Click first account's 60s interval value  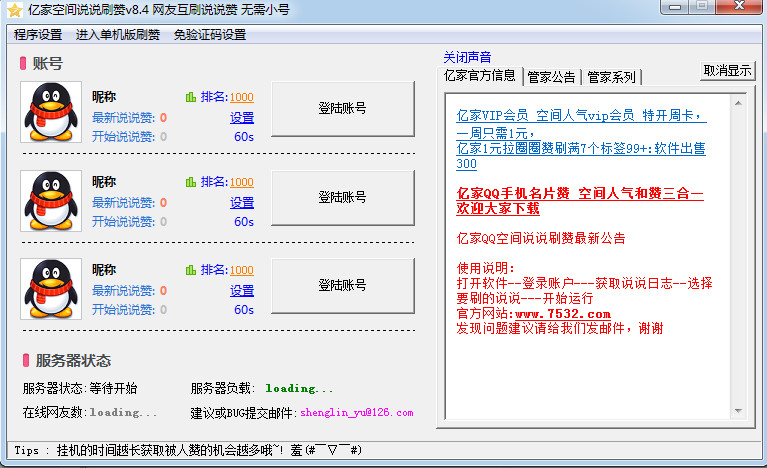tap(244, 137)
